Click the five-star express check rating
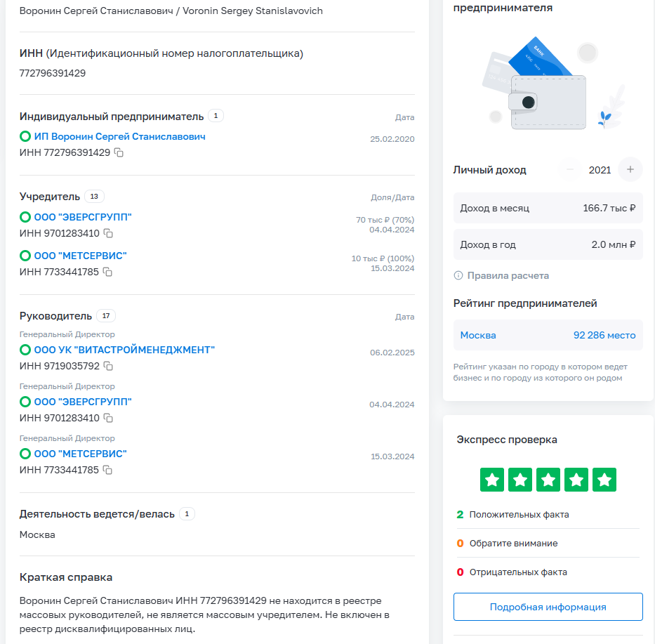 point(548,480)
